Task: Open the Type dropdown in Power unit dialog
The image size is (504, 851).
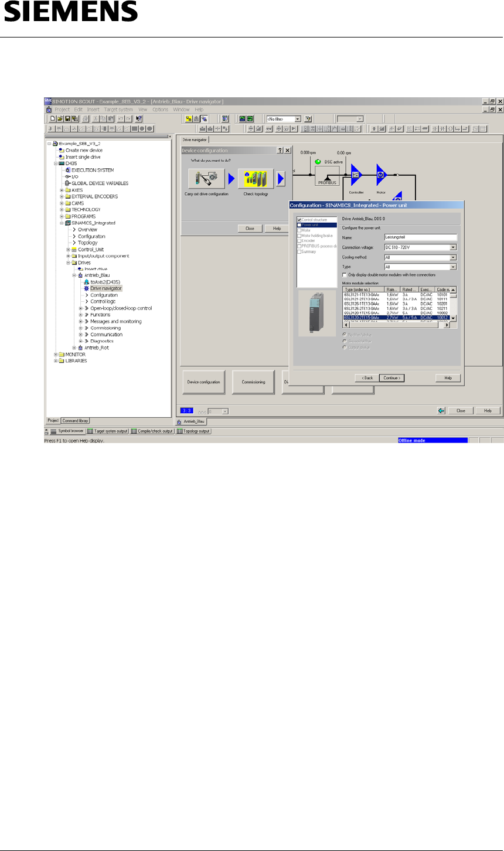Action: (x=453, y=267)
